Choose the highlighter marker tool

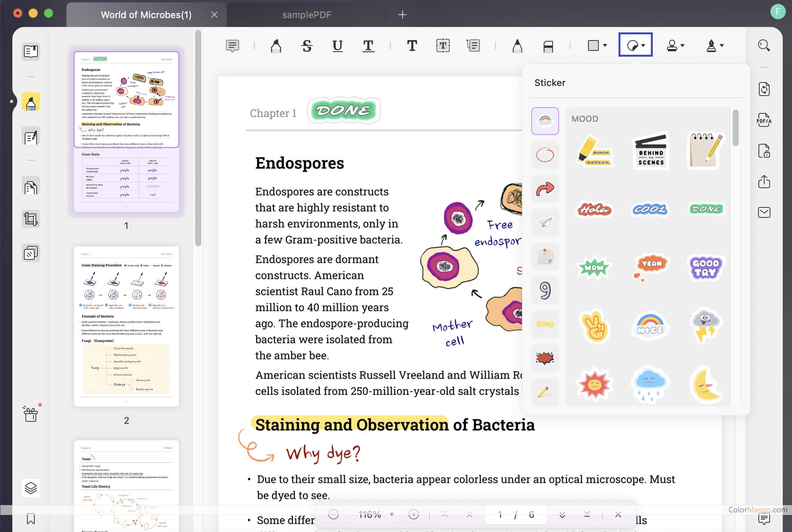point(276,46)
